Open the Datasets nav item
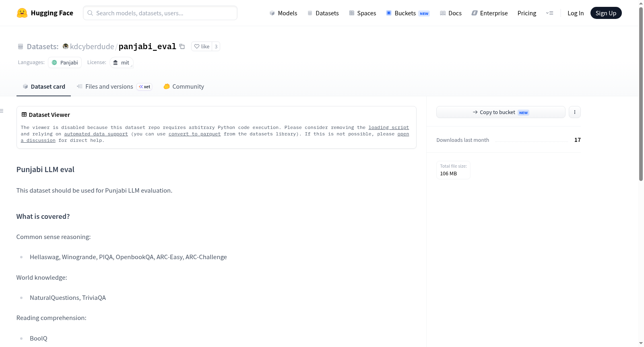644x347 pixels. pyautogui.click(x=323, y=13)
